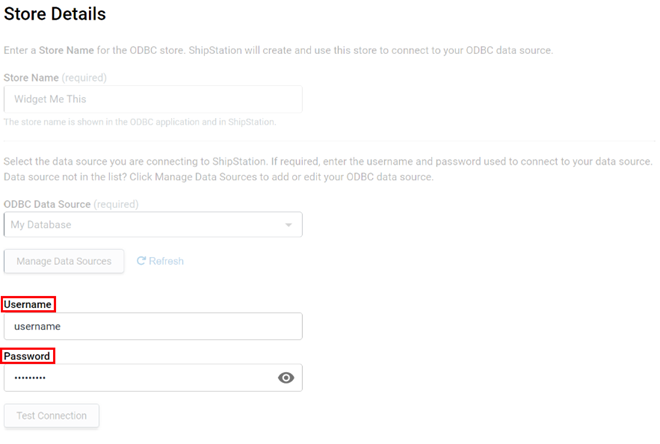
Task: Open Manage Data Sources
Action: point(64,261)
